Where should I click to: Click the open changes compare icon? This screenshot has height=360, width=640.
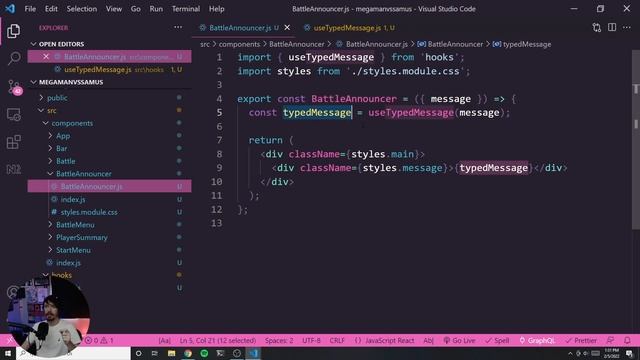pyautogui.click(x=596, y=27)
